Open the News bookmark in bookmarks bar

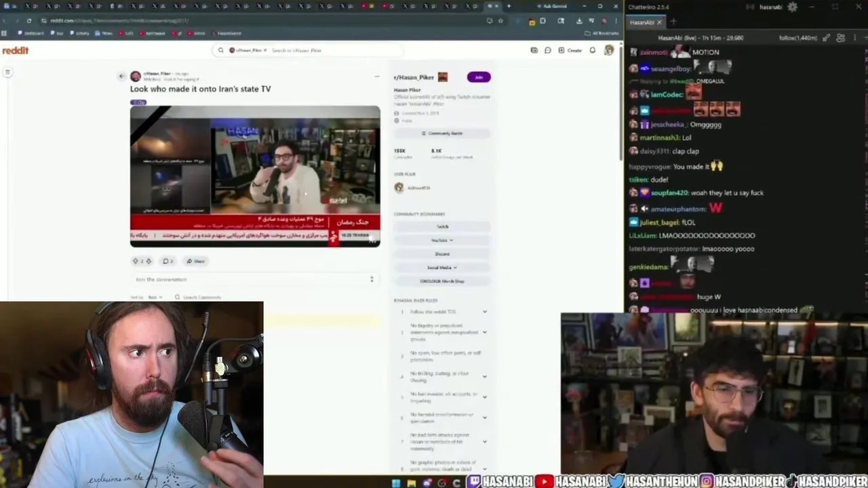pos(104,33)
